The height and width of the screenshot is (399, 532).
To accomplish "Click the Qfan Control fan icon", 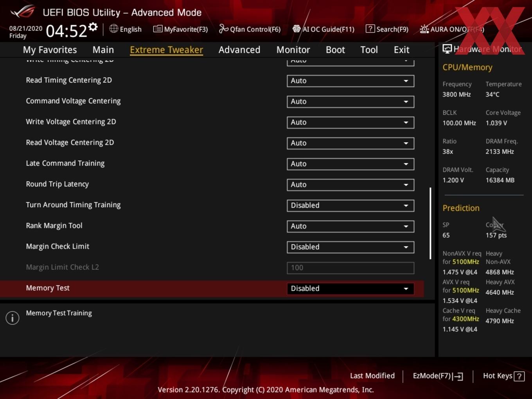I will click(x=223, y=29).
